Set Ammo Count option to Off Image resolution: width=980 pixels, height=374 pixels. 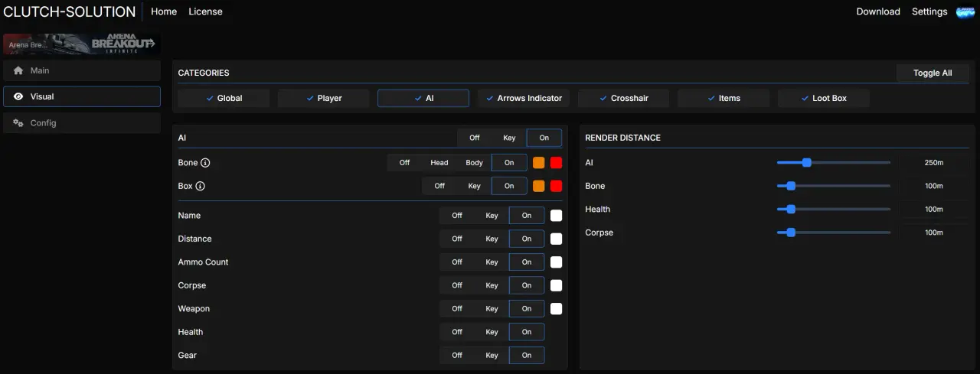[x=457, y=262]
